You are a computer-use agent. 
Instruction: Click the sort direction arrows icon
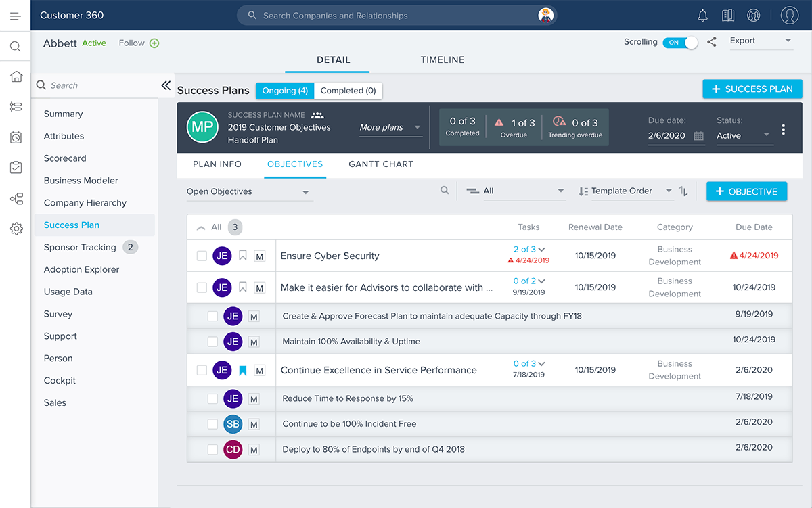[x=683, y=191]
